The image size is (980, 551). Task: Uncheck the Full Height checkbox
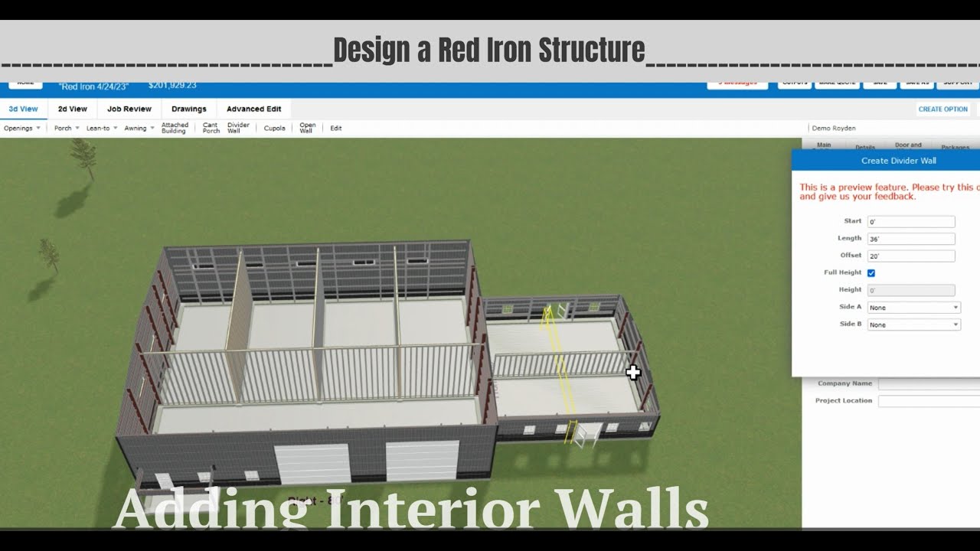871,273
